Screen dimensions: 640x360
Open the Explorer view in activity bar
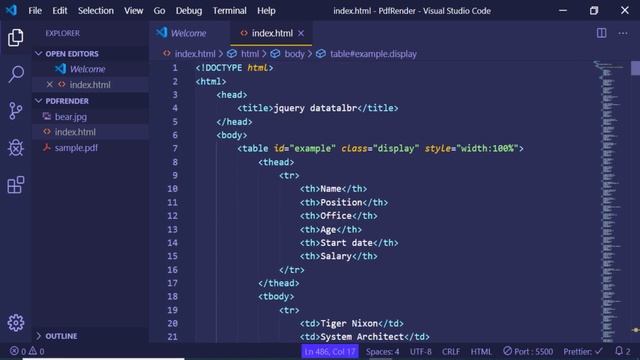[16, 38]
